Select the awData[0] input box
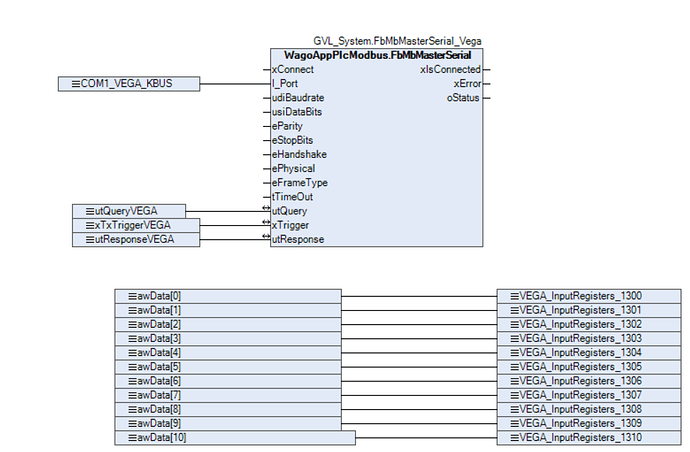Viewport: 690px width, 452px height. (x=228, y=296)
